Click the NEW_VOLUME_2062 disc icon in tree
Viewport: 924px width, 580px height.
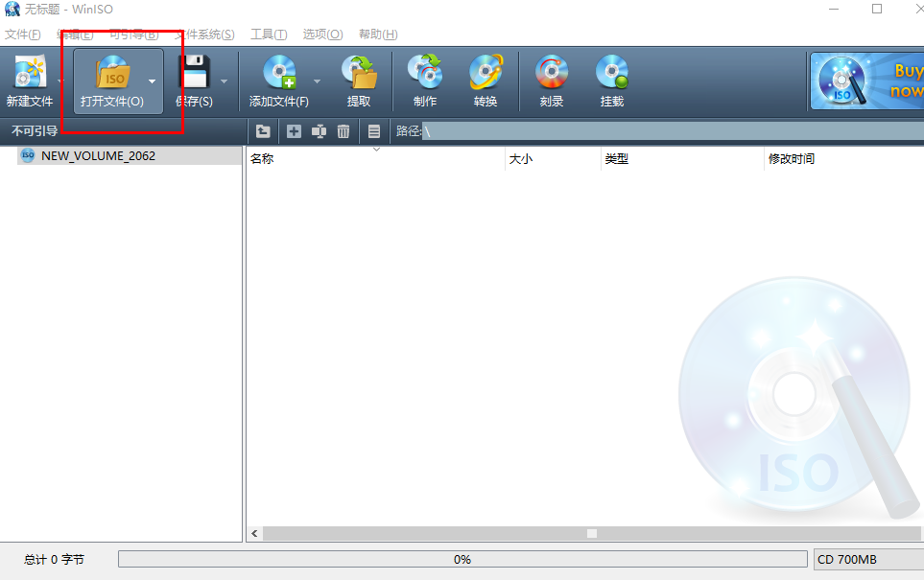(x=28, y=155)
